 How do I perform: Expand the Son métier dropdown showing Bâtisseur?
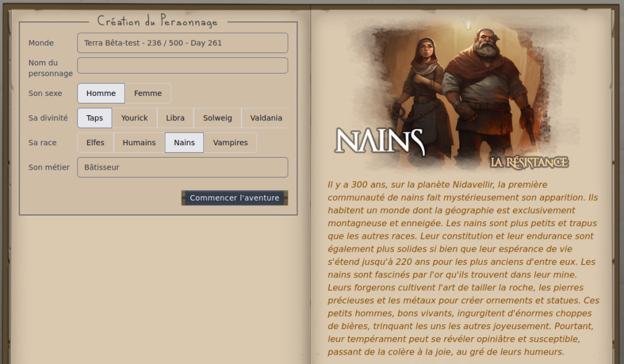182,167
